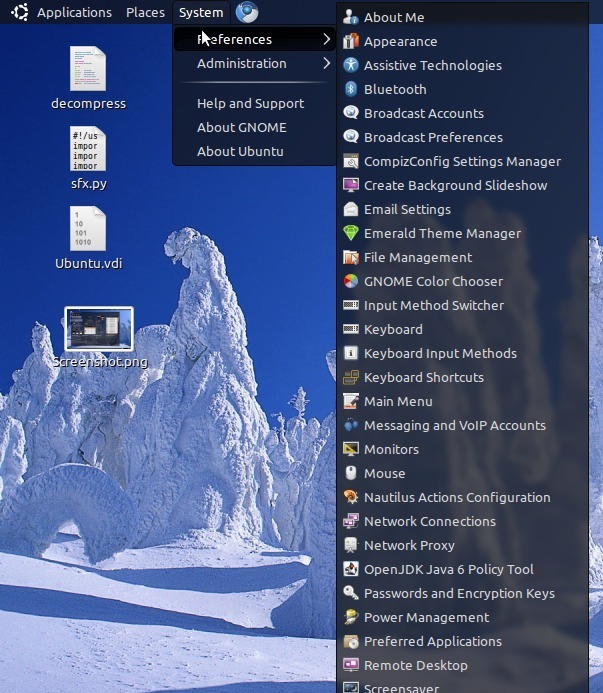Choose the Mouse entry label
603x693 pixels.
[385, 473]
